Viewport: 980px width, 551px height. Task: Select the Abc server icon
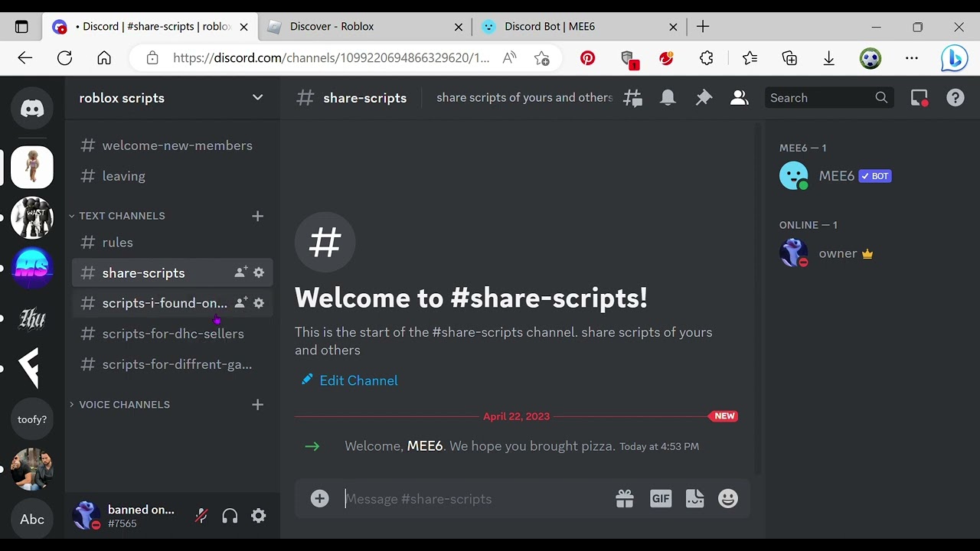[32, 520]
